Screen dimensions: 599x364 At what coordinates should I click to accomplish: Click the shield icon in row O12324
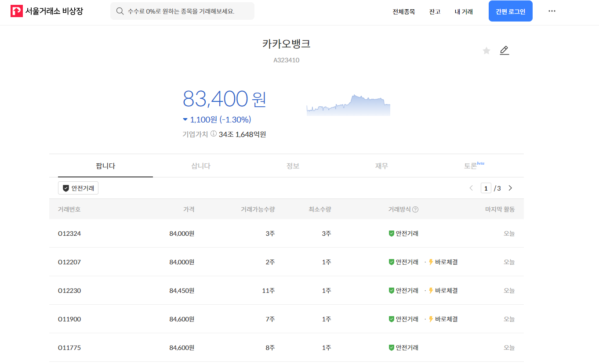(x=391, y=234)
